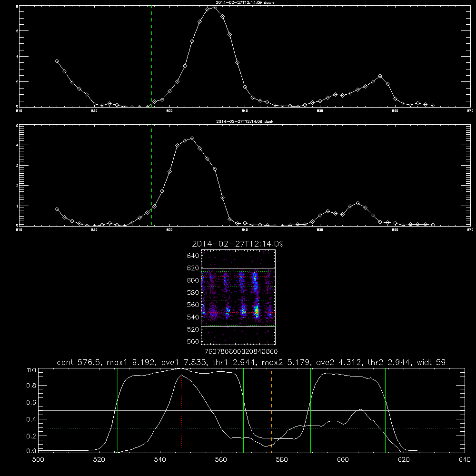This screenshot has height=476, width=476.
Task: Click the 520 label on bottom plot x-axis
Action: [99, 460]
